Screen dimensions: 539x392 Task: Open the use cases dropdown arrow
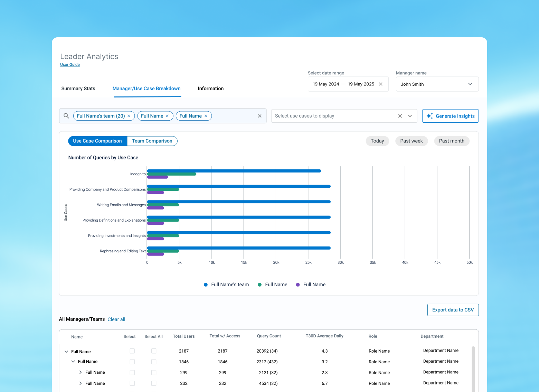click(410, 116)
